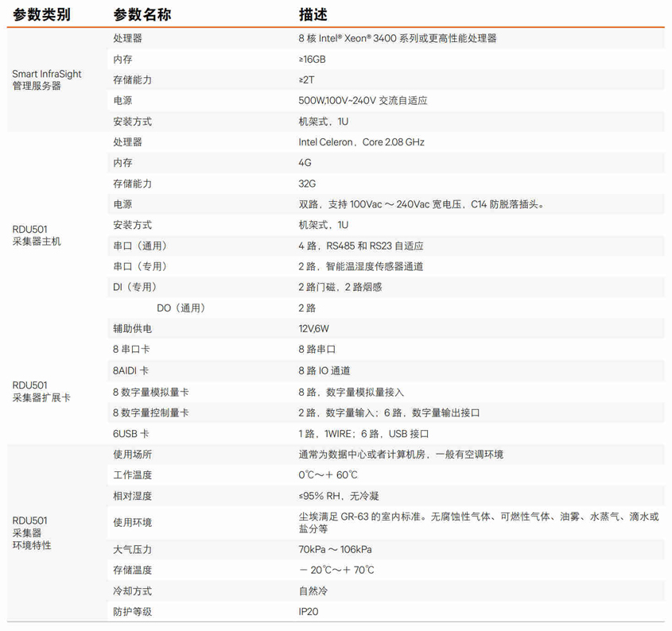Click the 串口（专用）parameter name
The width and height of the screenshot is (672, 631).
coord(140,267)
